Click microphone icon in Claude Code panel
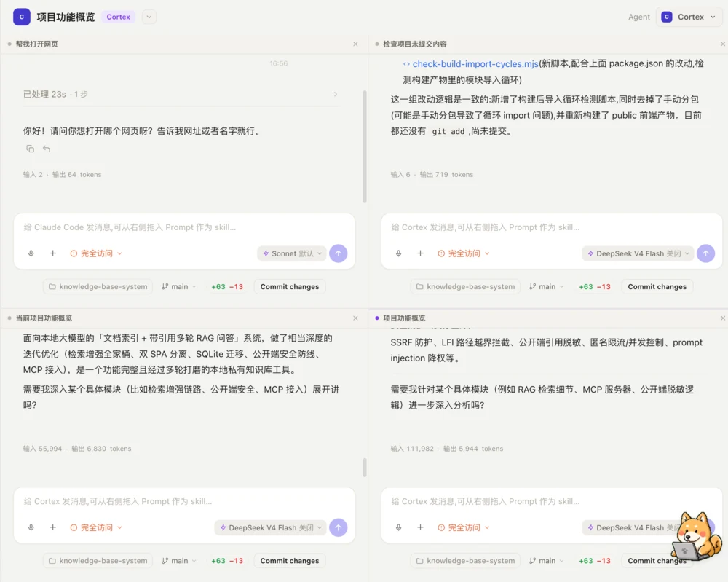The image size is (728, 582). (x=31, y=253)
